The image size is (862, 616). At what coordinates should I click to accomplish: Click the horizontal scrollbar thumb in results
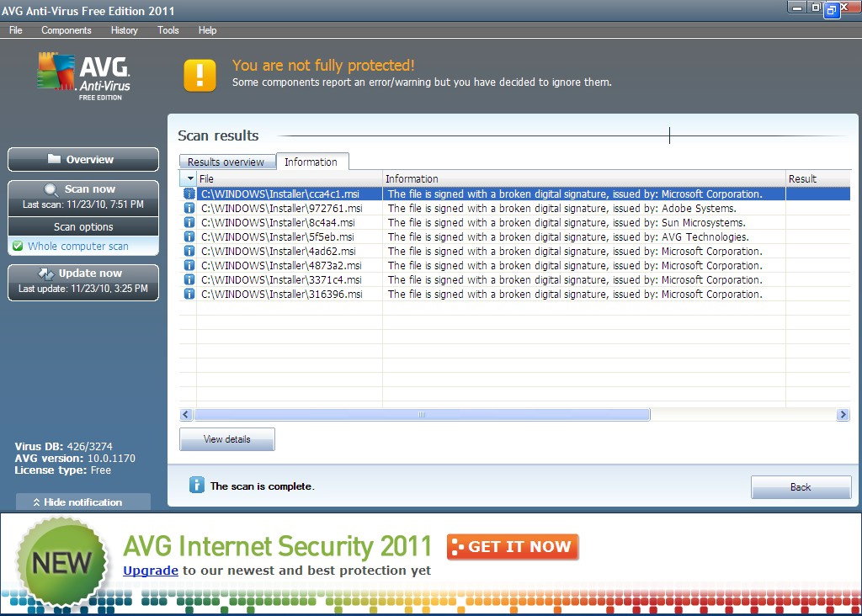(x=422, y=414)
